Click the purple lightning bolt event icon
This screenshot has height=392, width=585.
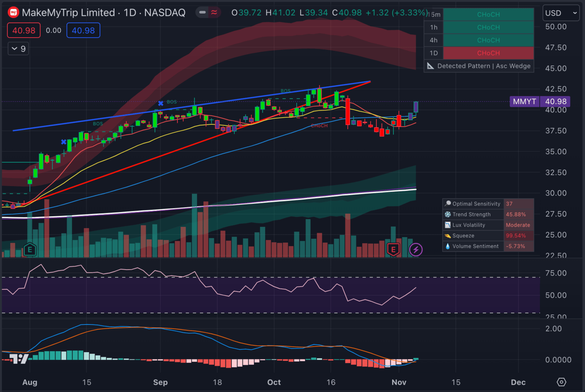click(x=416, y=249)
